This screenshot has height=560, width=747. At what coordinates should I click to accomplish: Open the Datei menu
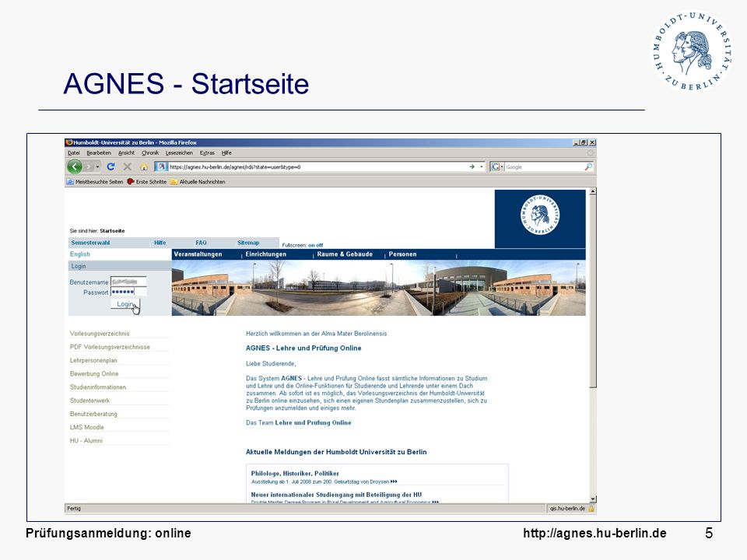tap(74, 153)
